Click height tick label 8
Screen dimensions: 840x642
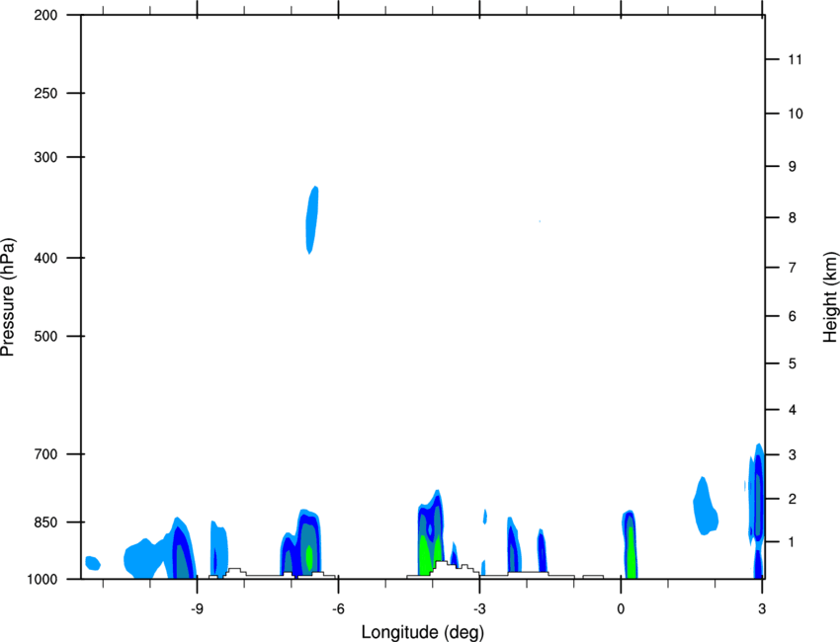(x=793, y=218)
